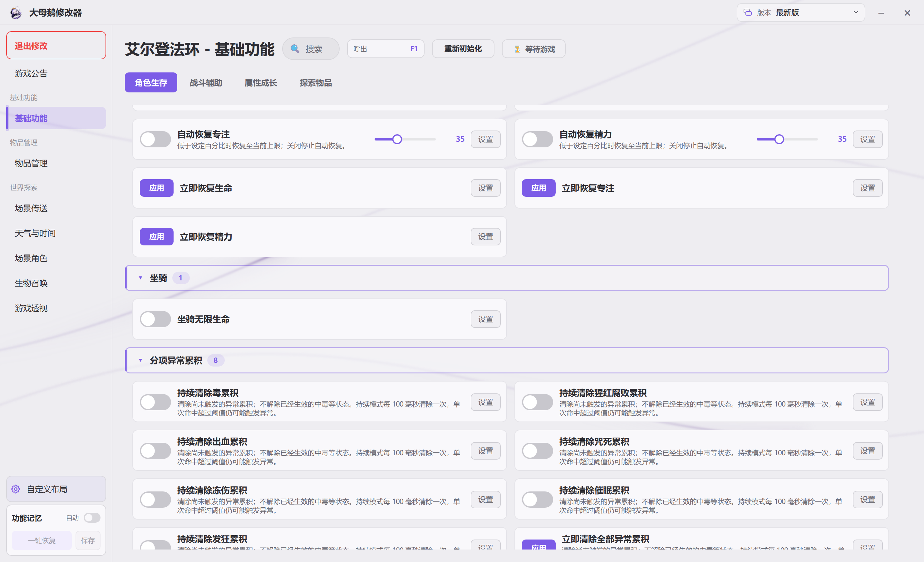Click the hourglass icon on 等待游戏
Viewport: 924px width, 562px height.
pyautogui.click(x=517, y=49)
